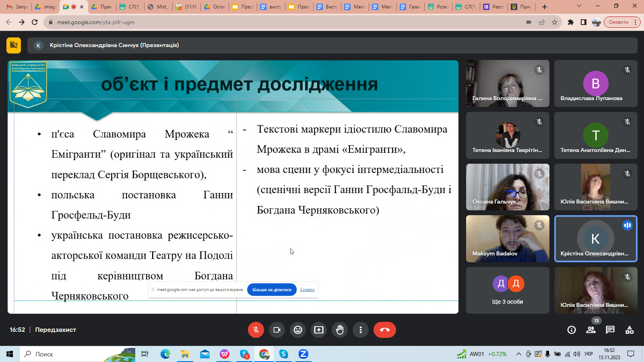Image resolution: width=644 pixels, height=362 pixels.
Task: Show the participants list panel
Action: click(591, 330)
